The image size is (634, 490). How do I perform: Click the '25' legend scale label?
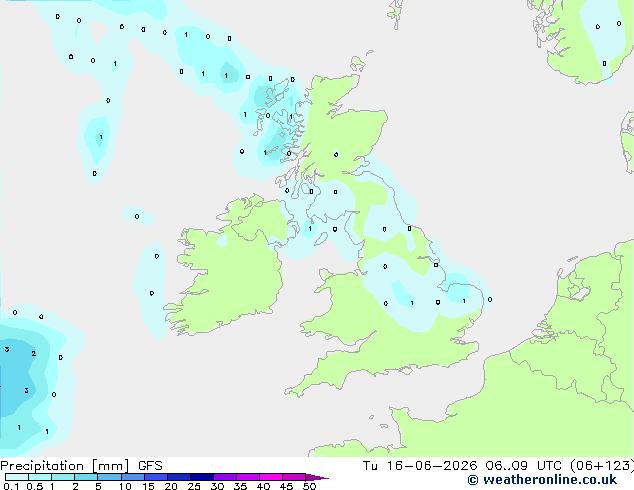point(194,486)
